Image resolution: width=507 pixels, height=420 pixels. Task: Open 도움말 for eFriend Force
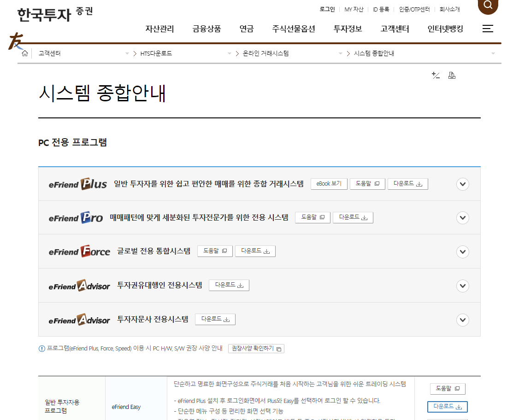tap(215, 251)
